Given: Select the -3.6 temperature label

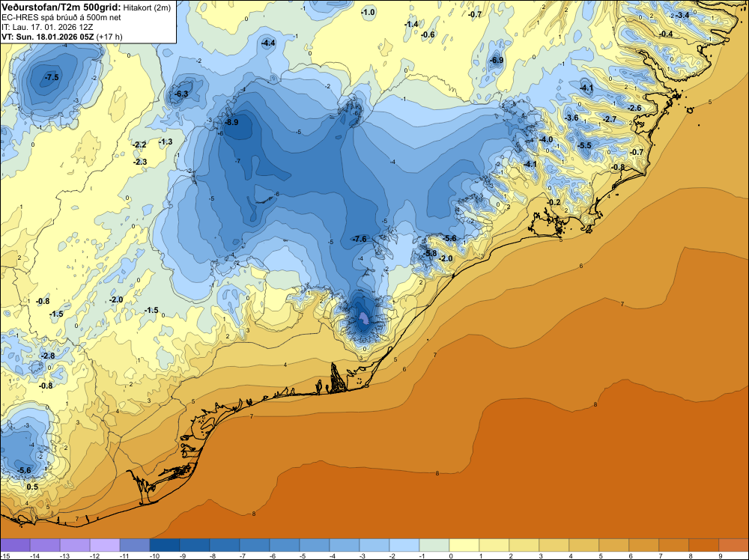Looking at the screenshot, I should pyautogui.click(x=571, y=118).
